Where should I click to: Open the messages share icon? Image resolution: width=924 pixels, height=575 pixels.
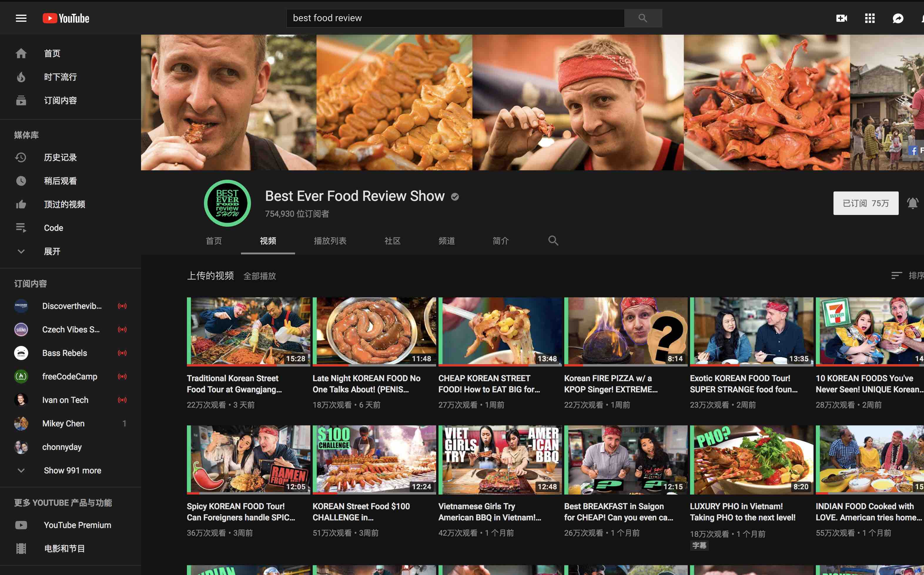898,18
